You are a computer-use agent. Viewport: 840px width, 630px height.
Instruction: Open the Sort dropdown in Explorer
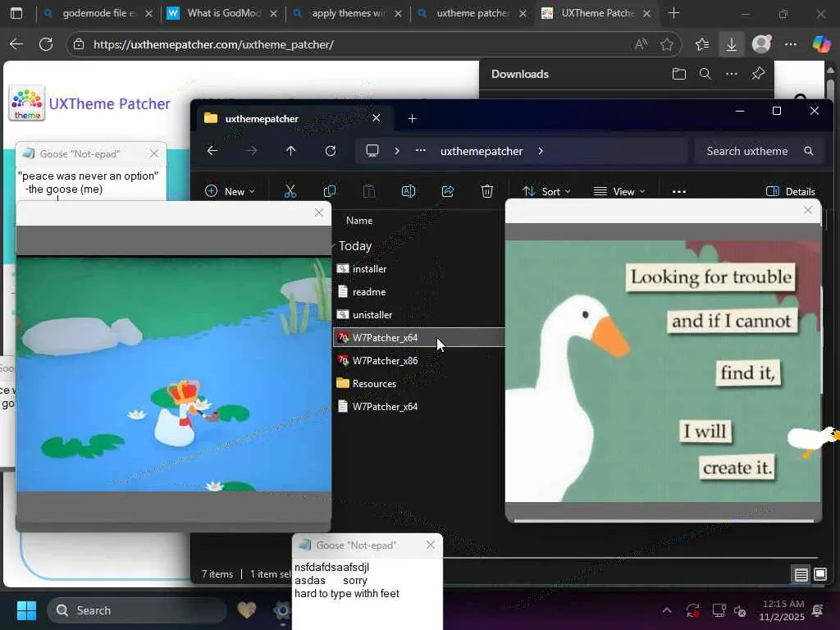546,191
